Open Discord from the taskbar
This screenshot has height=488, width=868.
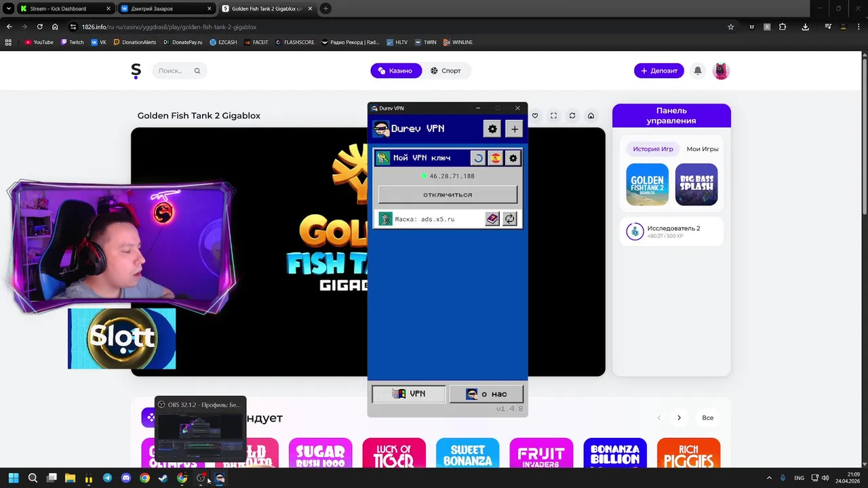click(126, 478)
